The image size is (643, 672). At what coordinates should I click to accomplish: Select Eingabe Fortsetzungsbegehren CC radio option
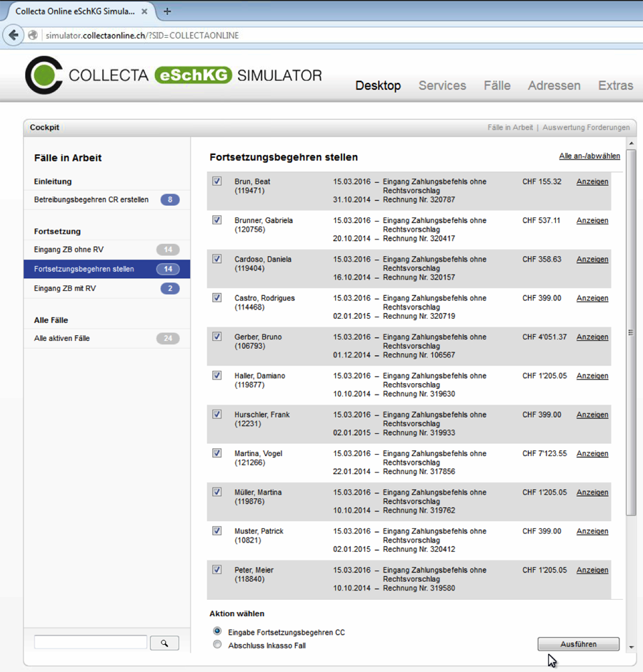tap(217, 631)
